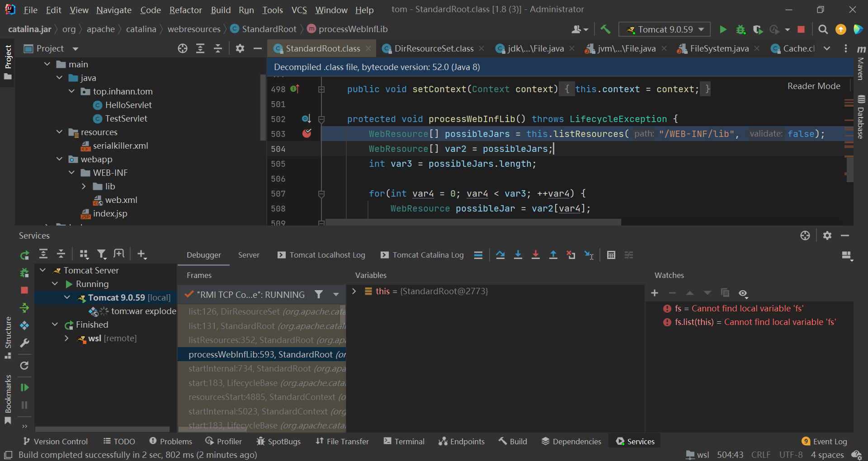Screen dimensions: 868x461
Task: Toggle frames filter funnel icon
Action: point(319,295)
